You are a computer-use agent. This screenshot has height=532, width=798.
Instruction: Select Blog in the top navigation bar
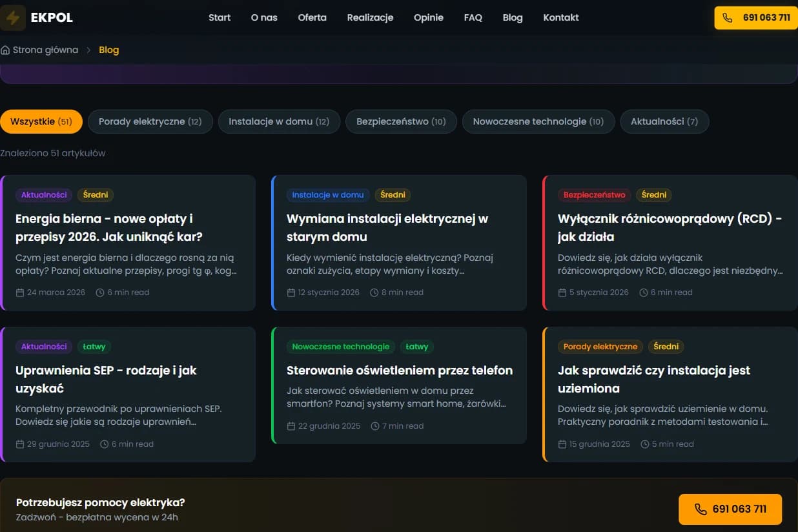513,17
